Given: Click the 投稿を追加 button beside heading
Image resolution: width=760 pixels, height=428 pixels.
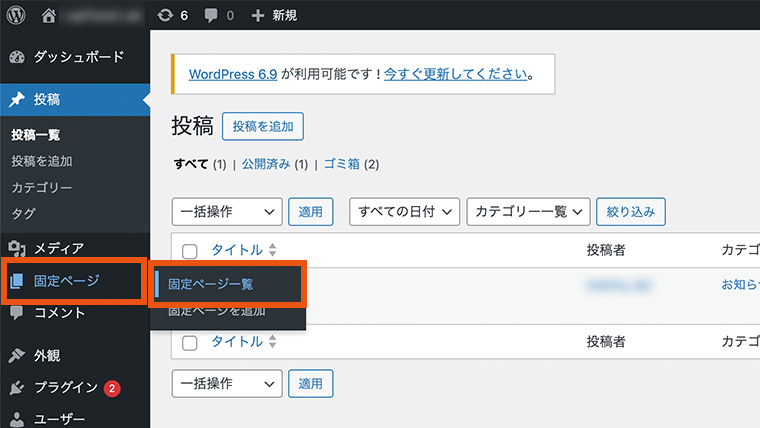Looking at the screenshot, I should (x=263, y=127).
